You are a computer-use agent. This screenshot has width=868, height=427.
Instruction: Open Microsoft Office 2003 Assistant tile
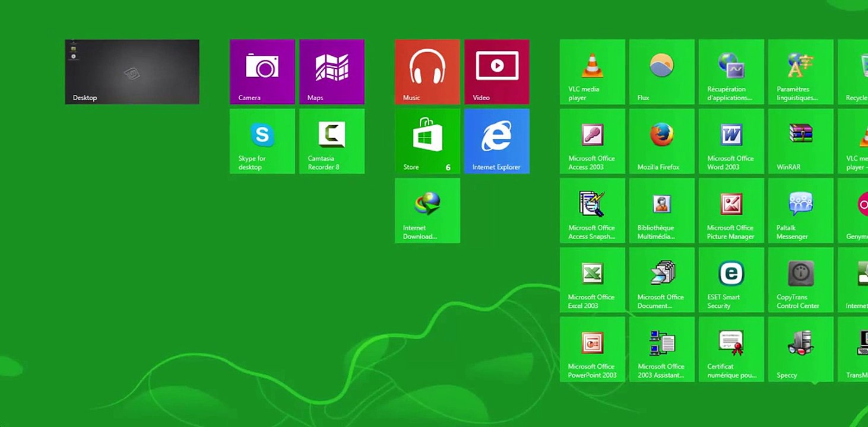click(x=662, y=349)
